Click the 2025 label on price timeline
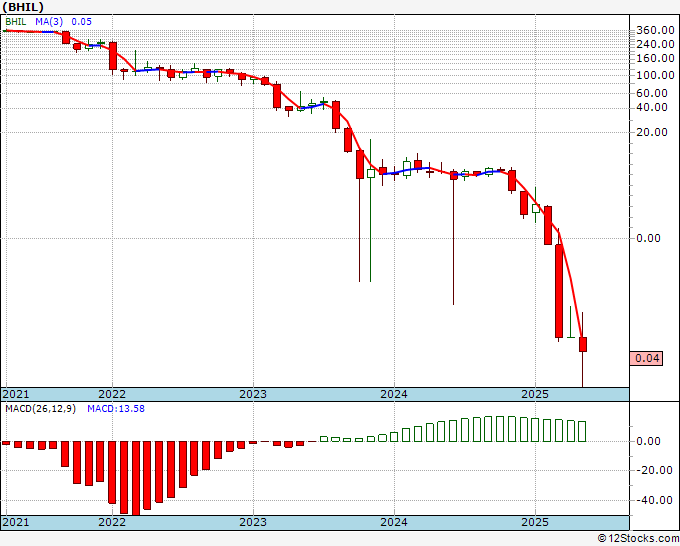Screen dimensions: 680x546 (x=535, y=394)
